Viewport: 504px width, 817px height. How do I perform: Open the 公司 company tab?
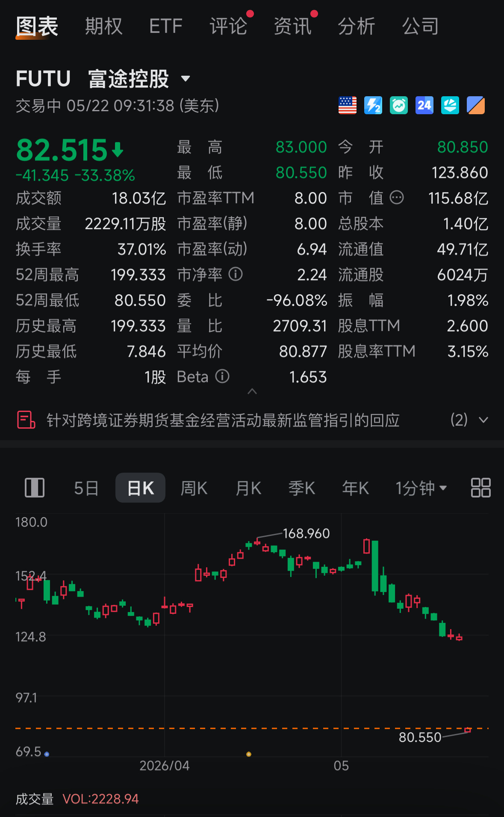(421, 27)
